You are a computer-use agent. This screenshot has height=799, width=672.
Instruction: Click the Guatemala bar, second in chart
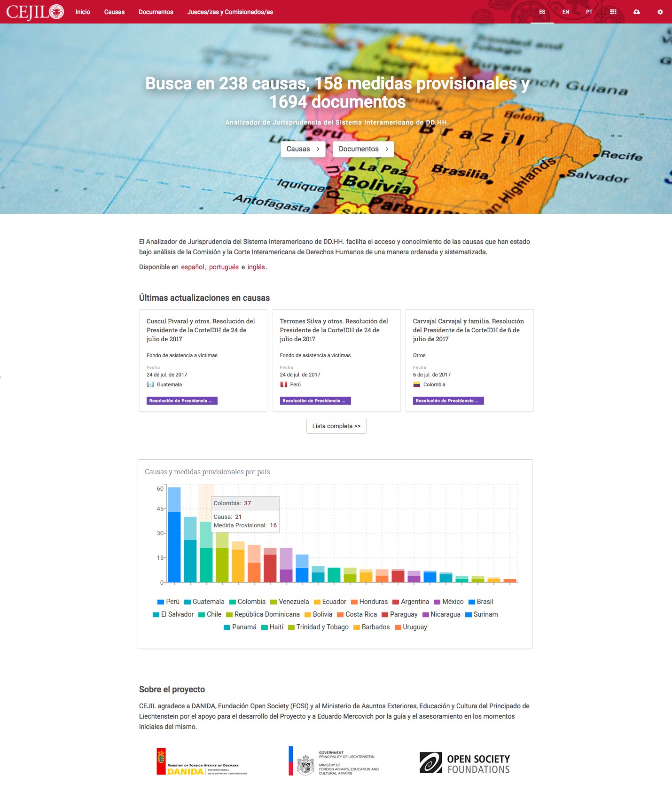tap(190, 549)
